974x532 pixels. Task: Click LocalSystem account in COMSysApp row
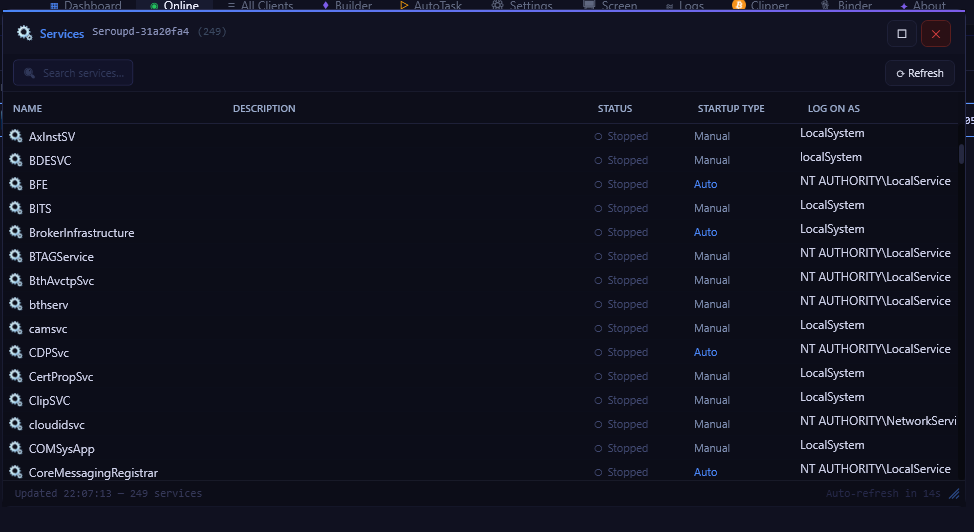(x=832, y=445)
